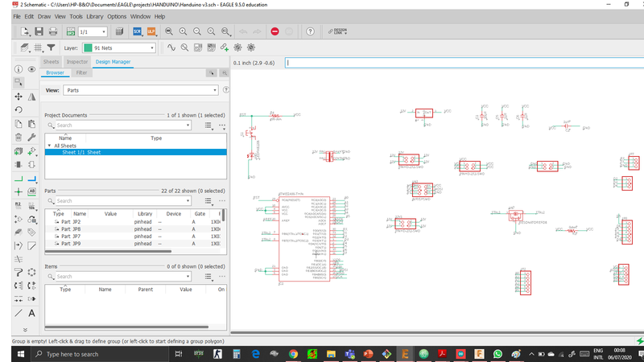Open the View dropdown set to Parts
Screen dimensions: 644x362
tap(142, 90)
